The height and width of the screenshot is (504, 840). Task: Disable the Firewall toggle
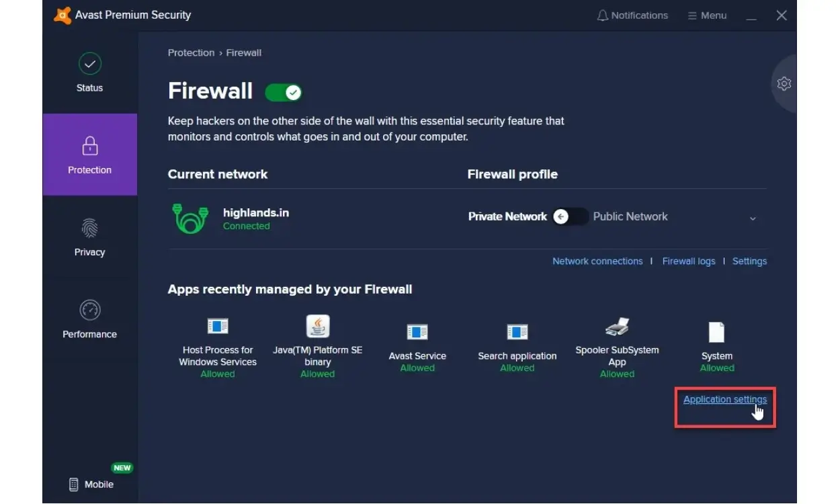[283, 92]
